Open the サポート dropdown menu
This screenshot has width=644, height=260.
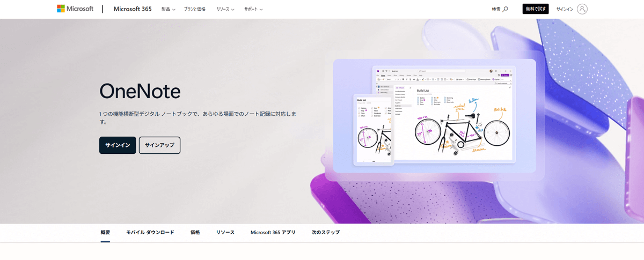tap(253, 9)
